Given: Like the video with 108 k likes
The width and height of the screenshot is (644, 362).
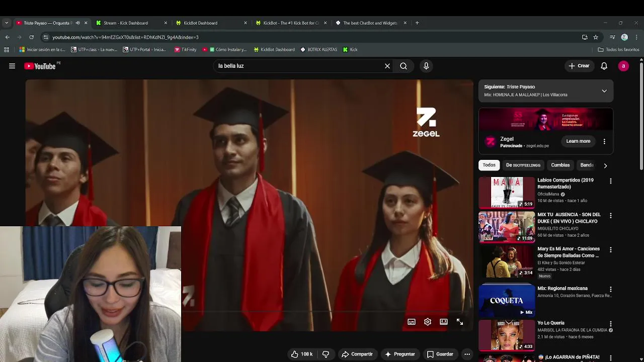Looking at the screenshot, I should click(301, 354).
